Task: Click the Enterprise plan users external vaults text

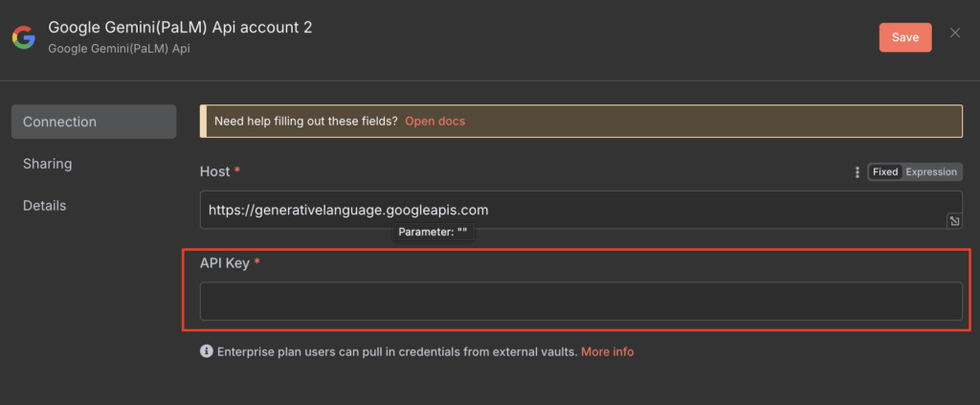Action: tap(397, 352)
